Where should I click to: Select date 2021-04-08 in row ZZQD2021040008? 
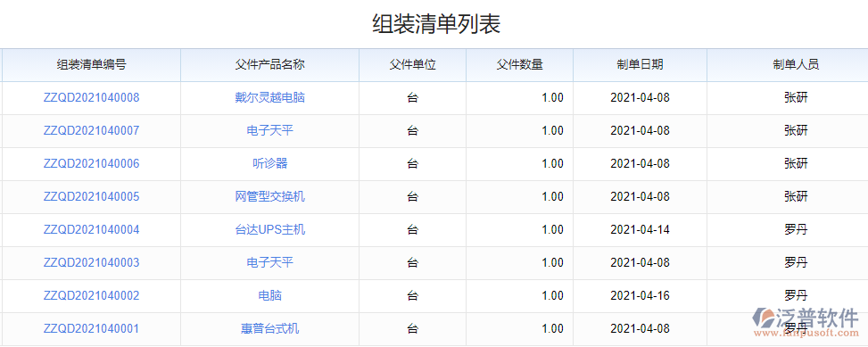640,98
